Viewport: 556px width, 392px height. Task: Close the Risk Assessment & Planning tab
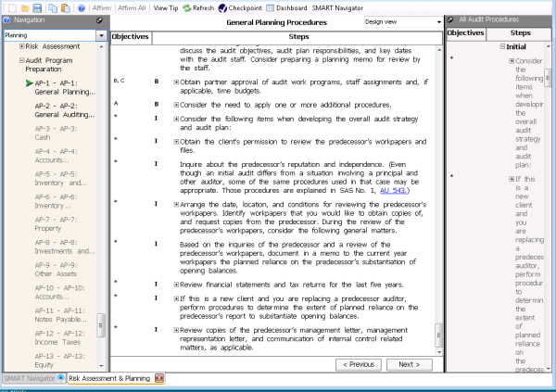[159, 378]
